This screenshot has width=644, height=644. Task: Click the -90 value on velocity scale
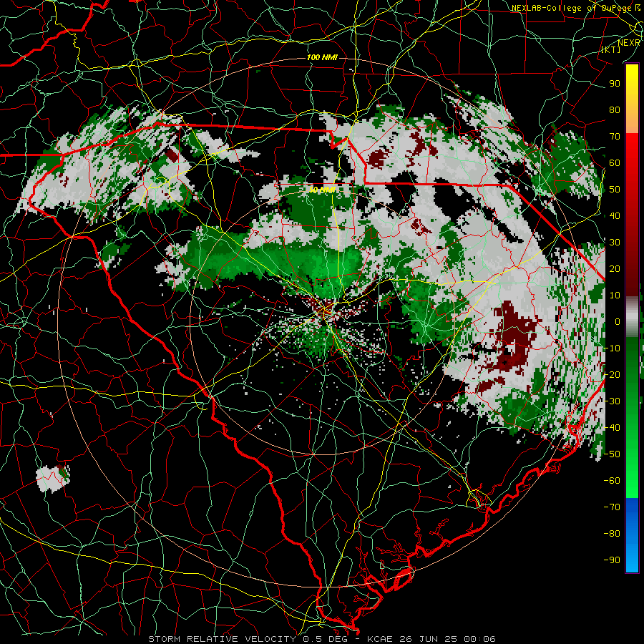pos(612,560)
